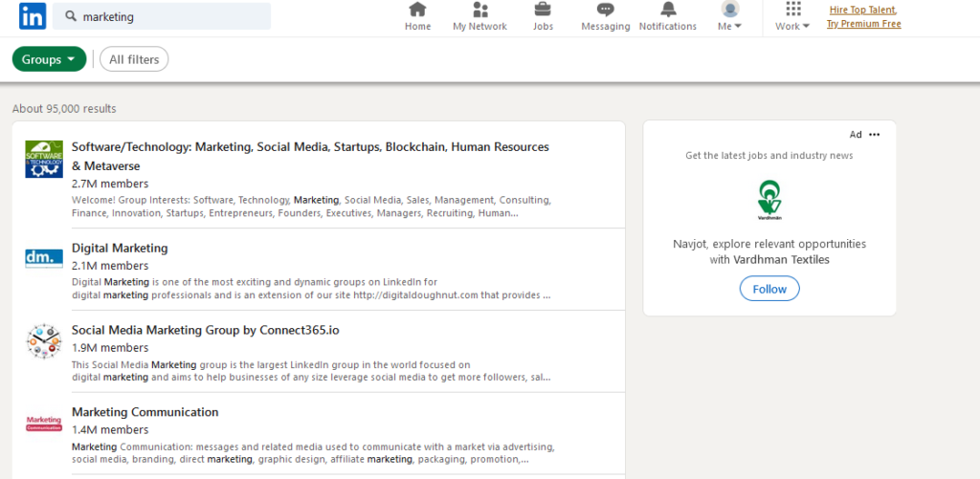Expand the Groups filter dropdown
980x479 pixels.
[50, 59]
